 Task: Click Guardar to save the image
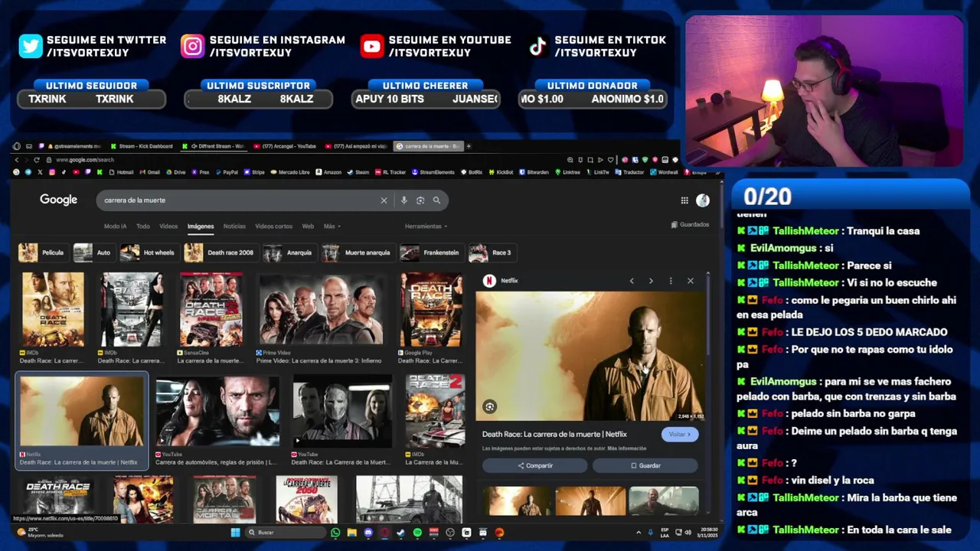coord(645,465)
